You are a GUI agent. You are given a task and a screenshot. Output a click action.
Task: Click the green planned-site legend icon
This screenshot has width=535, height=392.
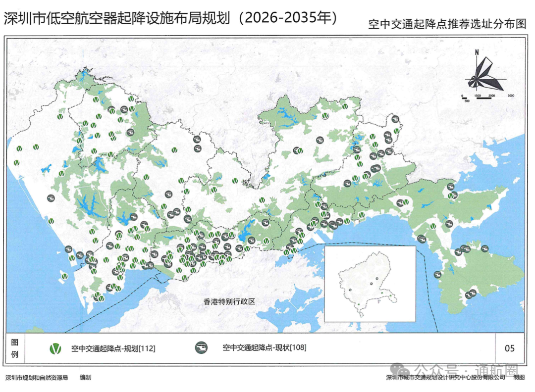tap(55, 348)
